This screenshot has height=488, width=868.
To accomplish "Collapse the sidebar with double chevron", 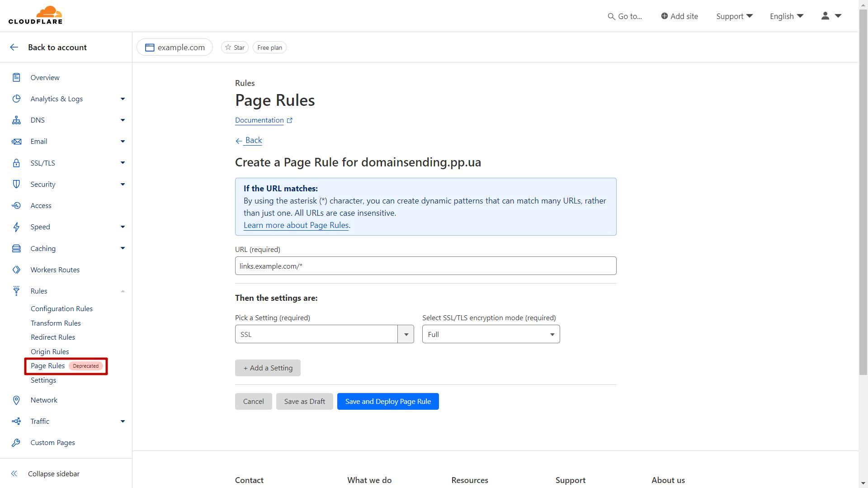I will 14,474.
